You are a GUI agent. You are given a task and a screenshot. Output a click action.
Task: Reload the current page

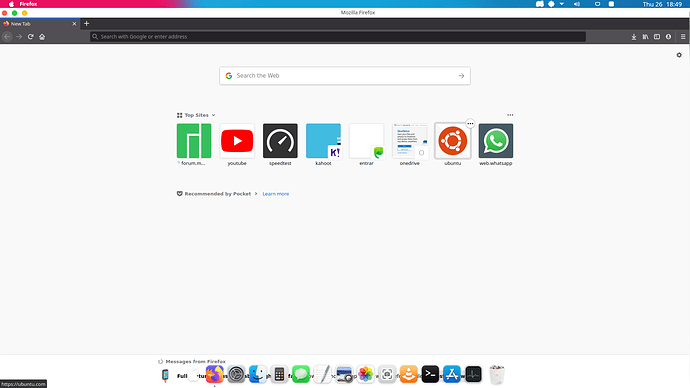30,37
